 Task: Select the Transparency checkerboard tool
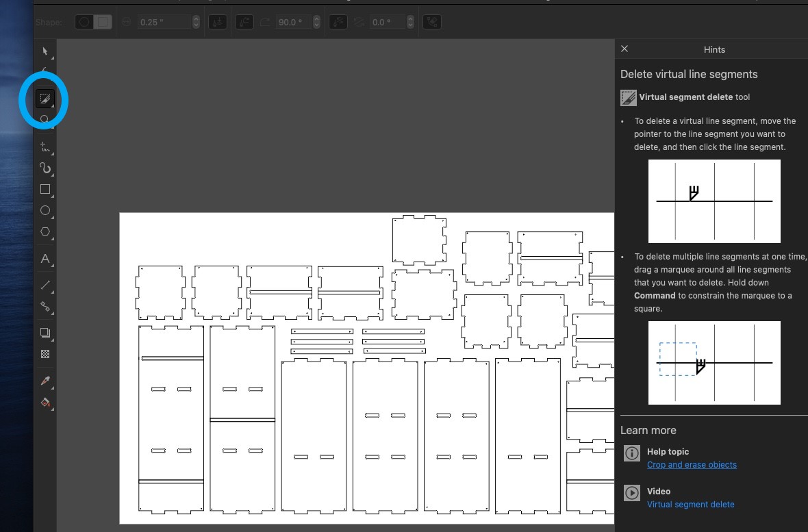click(45, 354)
